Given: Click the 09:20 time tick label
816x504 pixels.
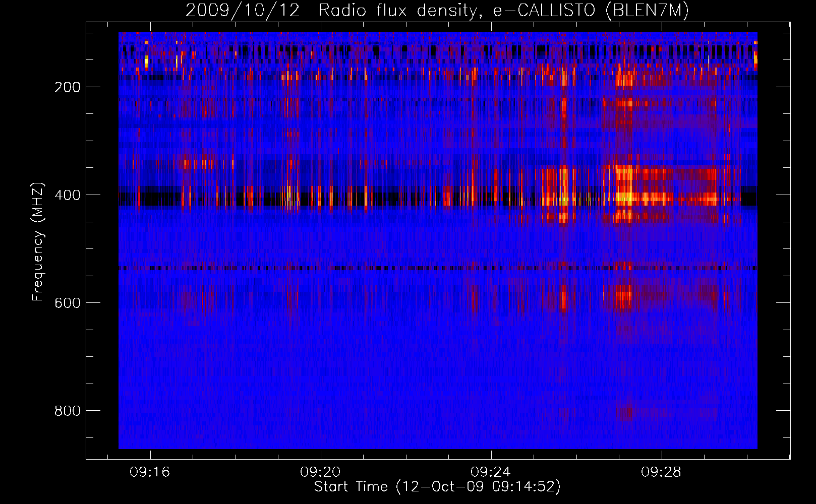Looking at the screenshot, I should coord(320,472).
